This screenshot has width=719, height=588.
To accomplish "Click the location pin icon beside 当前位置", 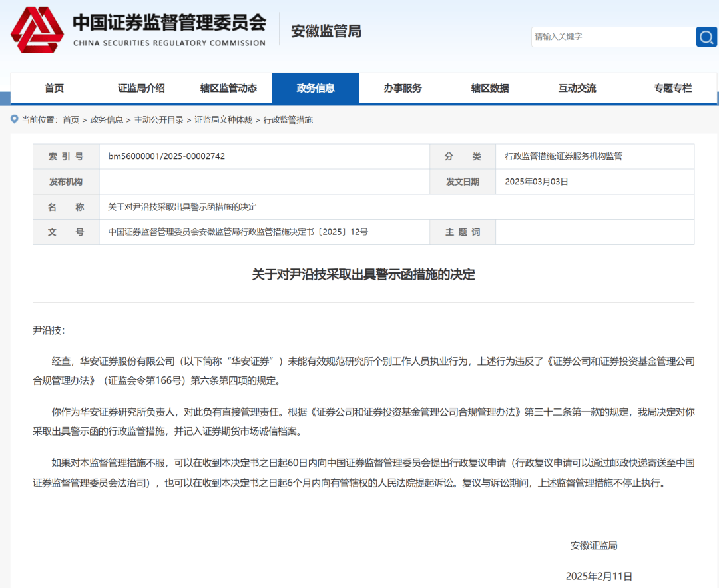I will pos(14,119).
